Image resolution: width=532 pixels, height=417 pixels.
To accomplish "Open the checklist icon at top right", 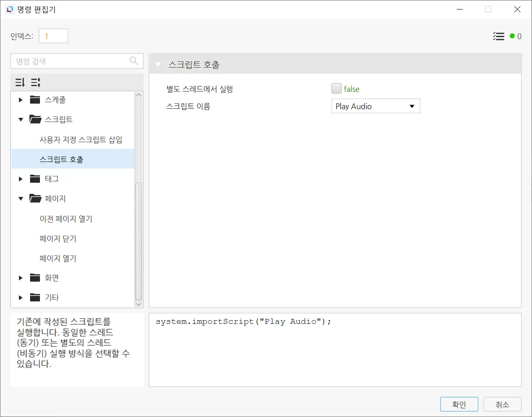I will pos(498,36).
